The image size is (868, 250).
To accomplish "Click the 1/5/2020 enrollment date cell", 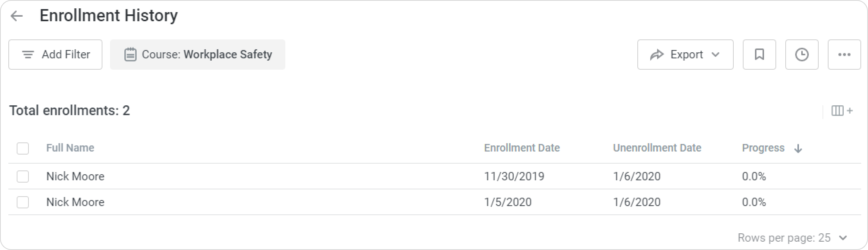I will pos(508,202).
